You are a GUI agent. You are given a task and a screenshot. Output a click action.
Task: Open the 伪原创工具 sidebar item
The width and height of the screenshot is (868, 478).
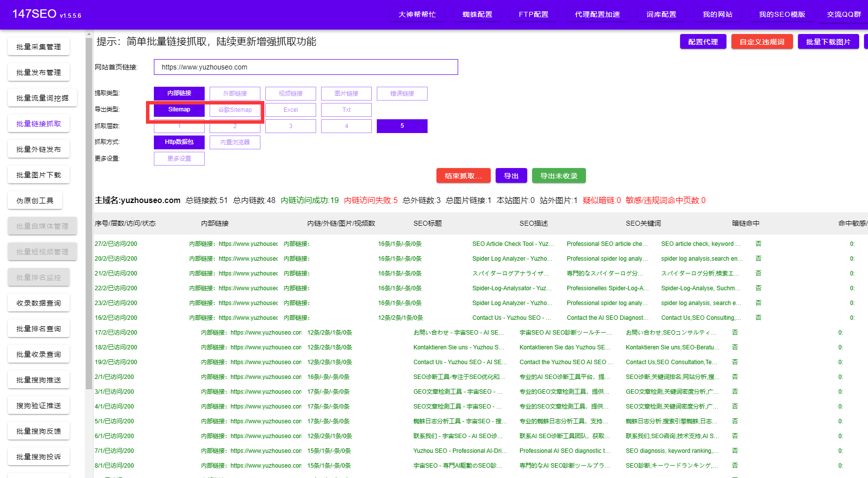click(x=35, y=201)
